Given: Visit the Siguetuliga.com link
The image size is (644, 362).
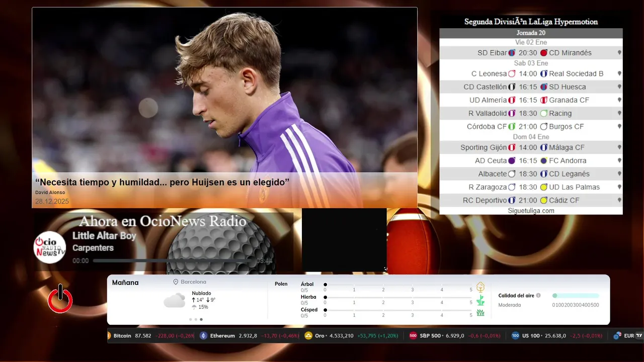Looking at the screenshot, I should pyautogui.click(x=531, y=211).
